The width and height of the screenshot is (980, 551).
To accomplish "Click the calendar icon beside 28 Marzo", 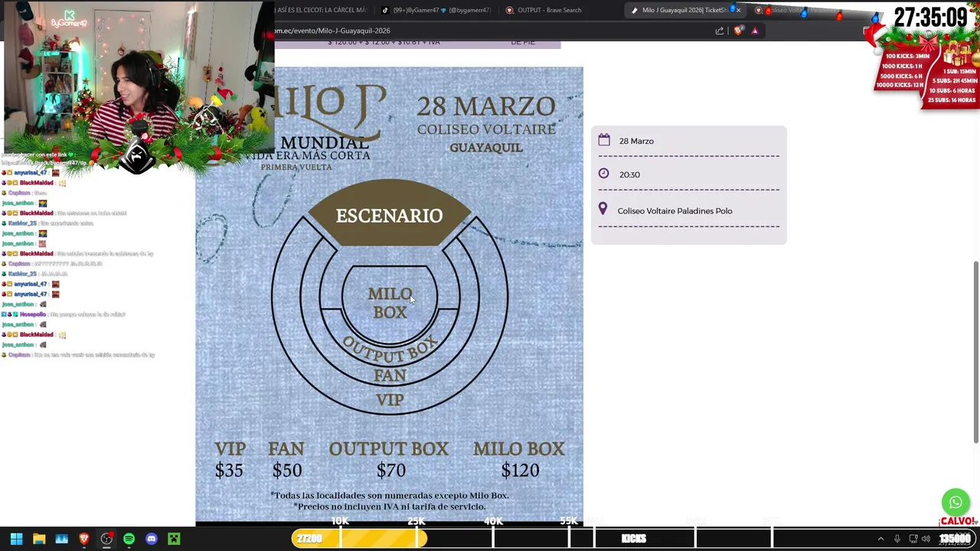I will point(604,140).
